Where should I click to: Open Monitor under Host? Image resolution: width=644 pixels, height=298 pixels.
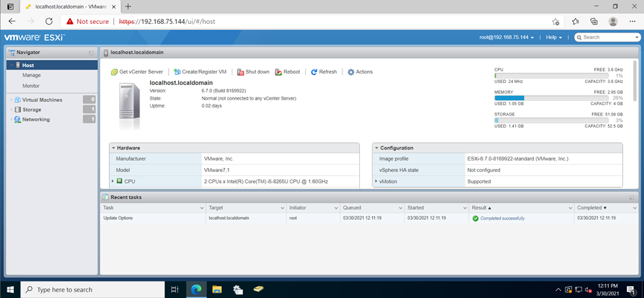[31, 86]
